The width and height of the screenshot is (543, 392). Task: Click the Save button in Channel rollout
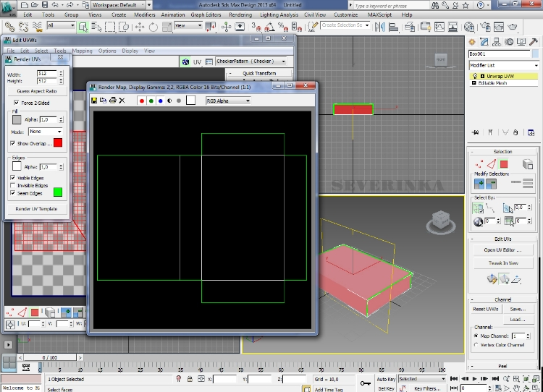pyautogui.click(x=518, y=309)
